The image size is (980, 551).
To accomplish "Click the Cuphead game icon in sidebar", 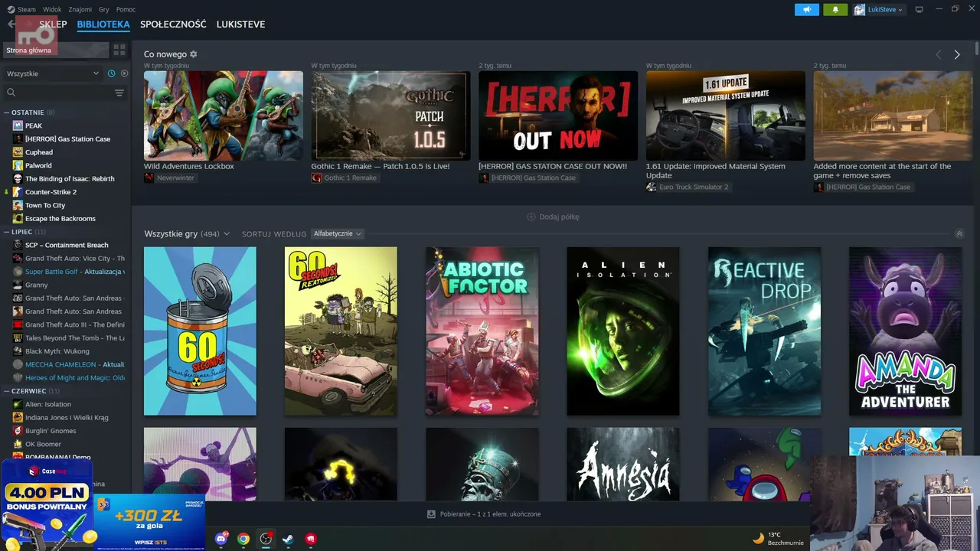I will tap(18, 152).
